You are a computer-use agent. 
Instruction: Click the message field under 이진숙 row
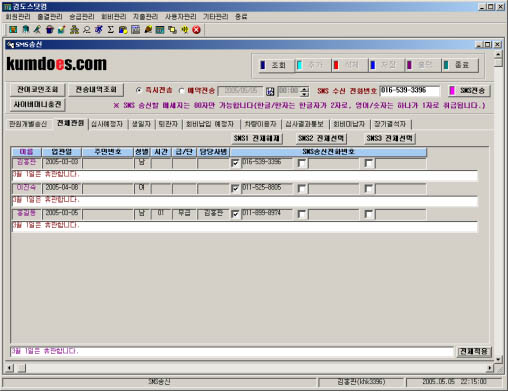click(245, 200)
